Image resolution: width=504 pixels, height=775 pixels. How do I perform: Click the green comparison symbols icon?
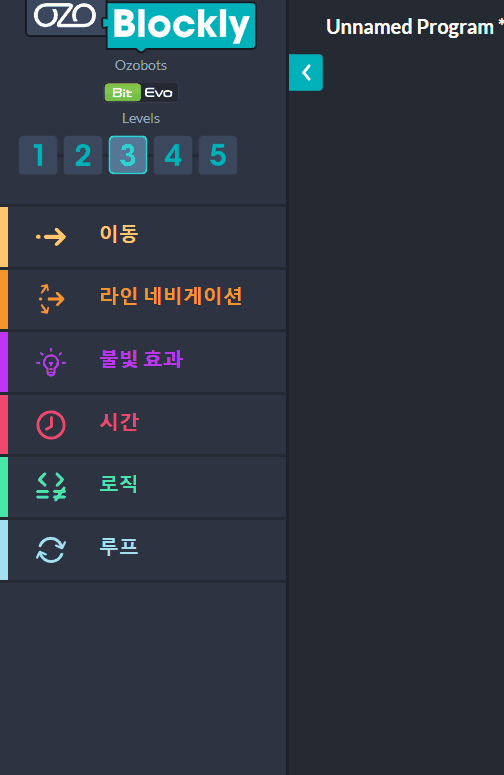51,487
